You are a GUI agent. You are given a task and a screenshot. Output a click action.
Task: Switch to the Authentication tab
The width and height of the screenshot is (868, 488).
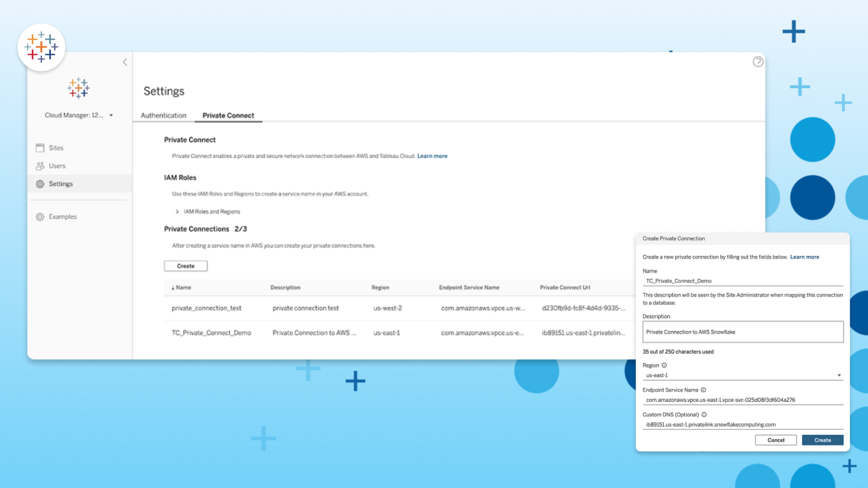click(163, 116)
